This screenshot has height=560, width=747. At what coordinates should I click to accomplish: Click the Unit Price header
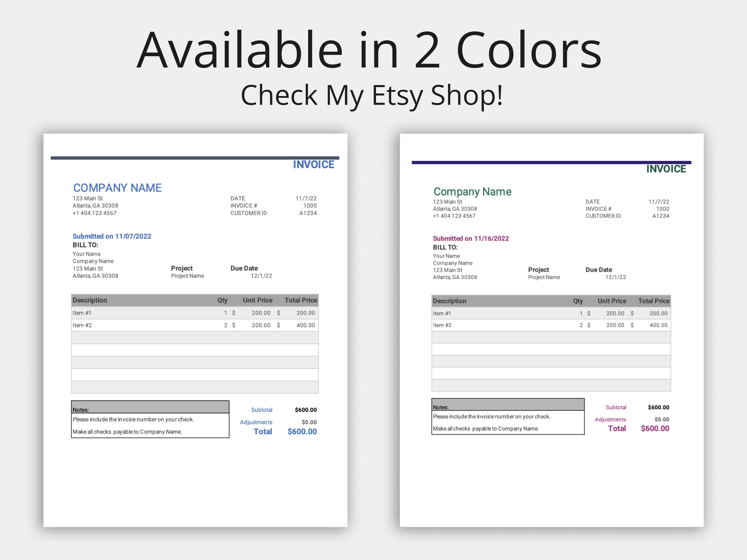tap(258, 300)
